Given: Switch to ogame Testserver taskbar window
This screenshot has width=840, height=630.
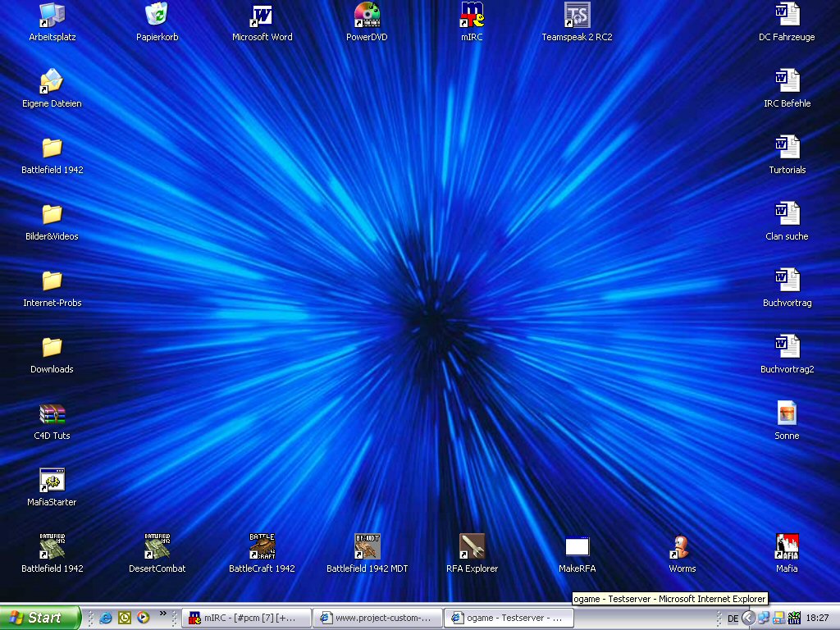Looking at the screenshot, I should [509, 618].
